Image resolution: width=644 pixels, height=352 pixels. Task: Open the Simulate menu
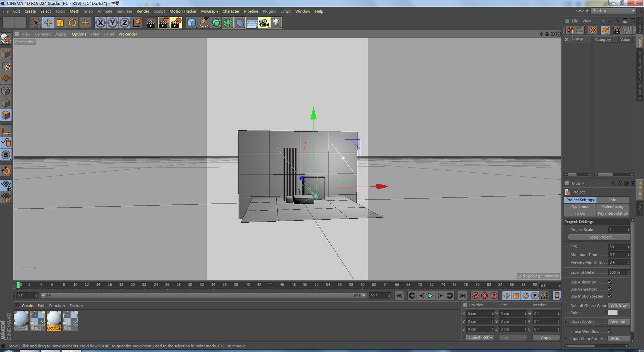(x=124, y=11)
